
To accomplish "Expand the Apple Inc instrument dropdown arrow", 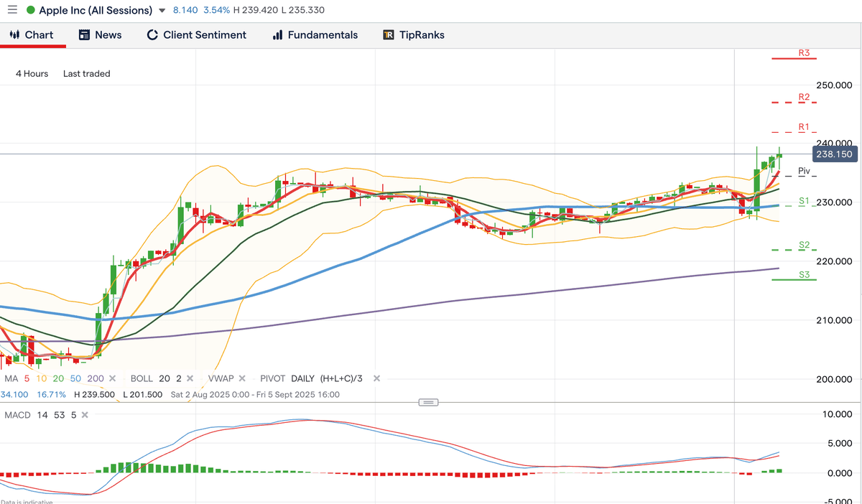I will [162, 11].
